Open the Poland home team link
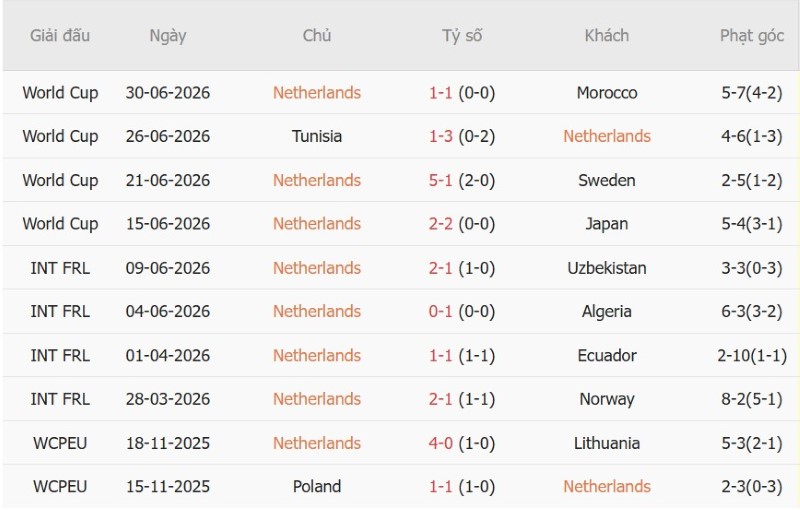This screenshot has height=510, width=800. pyautogui.click(x=317, y=487)
